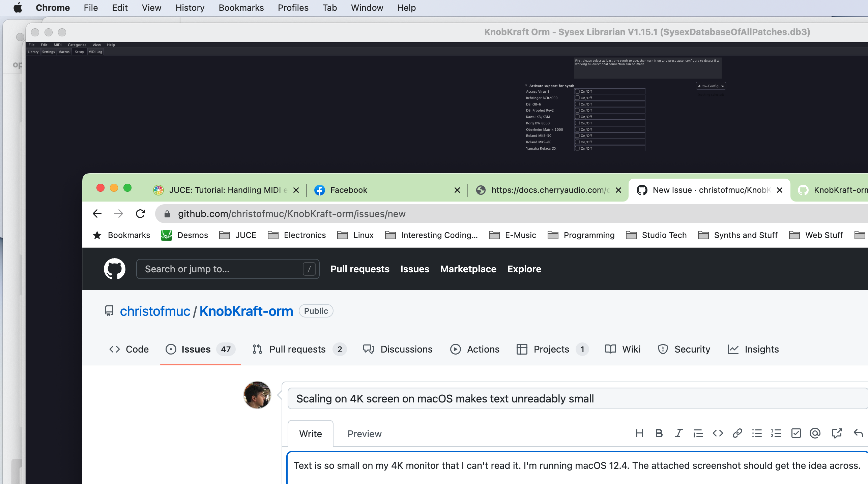Reload the page with the refresh icon

click(140, 214)
